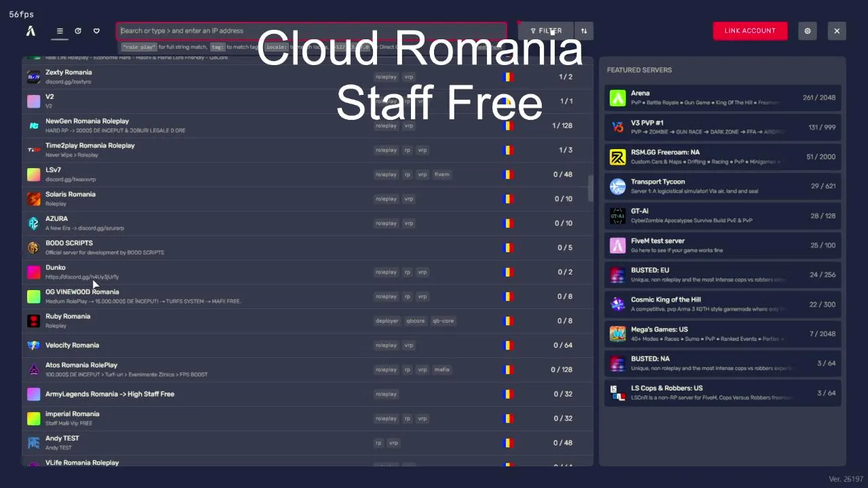868x488 pixels.
Task: Click Ruby Romania server icon
Action: 33,321
